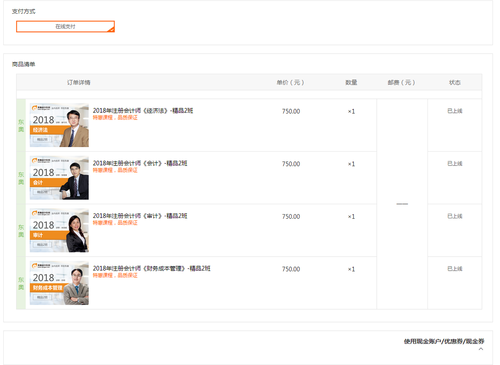Click the green 东奥 label beside 经济法 row

(x=21, y=126)
